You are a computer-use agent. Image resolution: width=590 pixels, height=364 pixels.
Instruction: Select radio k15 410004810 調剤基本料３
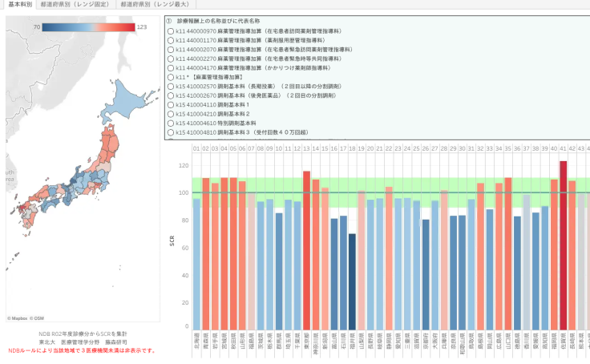tap(171, 132)
